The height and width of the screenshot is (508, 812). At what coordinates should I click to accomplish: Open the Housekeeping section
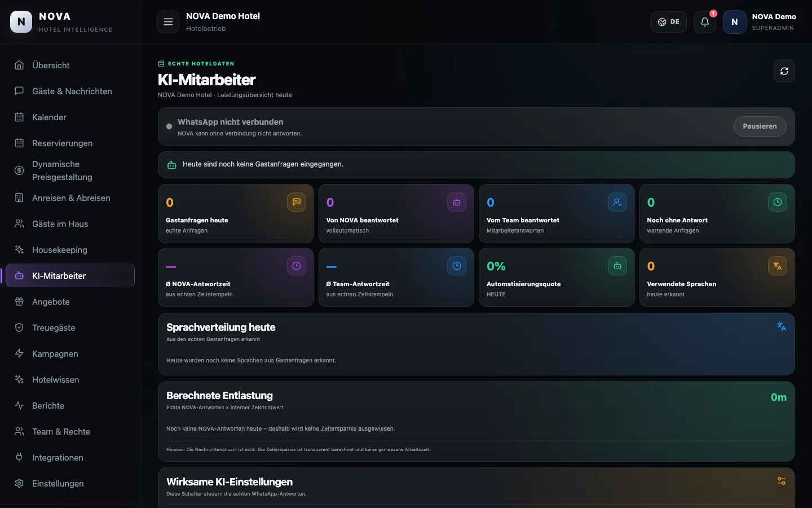click(x=70, y=250)
